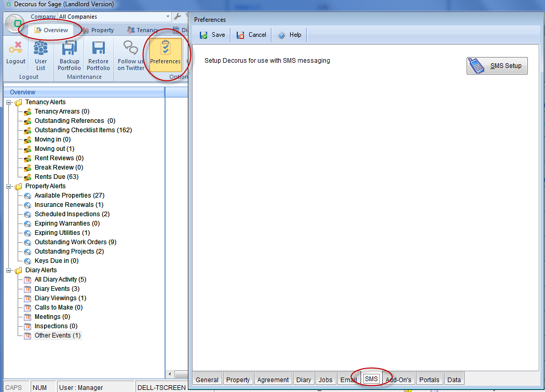Image resolution: width=545 pixels, height=392 pixels.
Task: Select Expiring Utilities (1) row
Action: coord(62,233)
